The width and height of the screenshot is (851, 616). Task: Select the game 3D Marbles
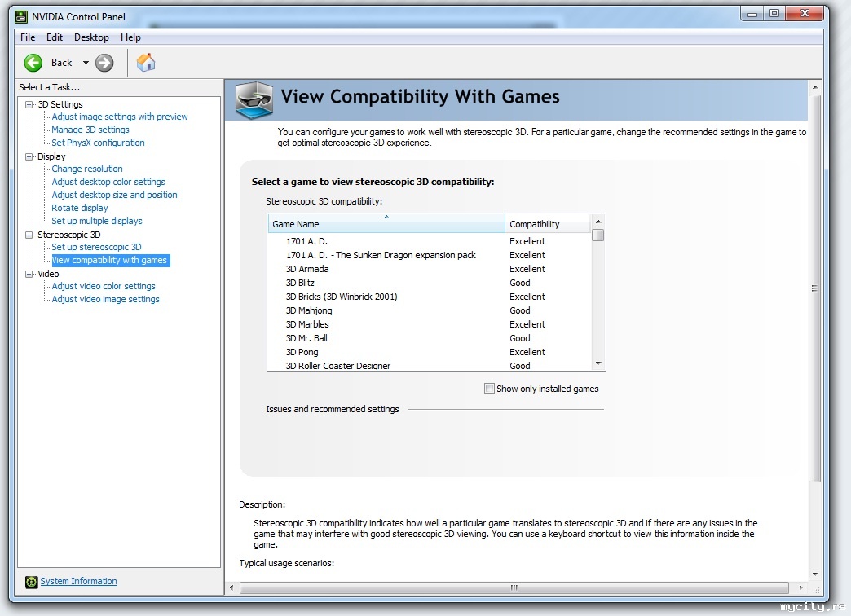pyautogui.click(x=429, y=324)
